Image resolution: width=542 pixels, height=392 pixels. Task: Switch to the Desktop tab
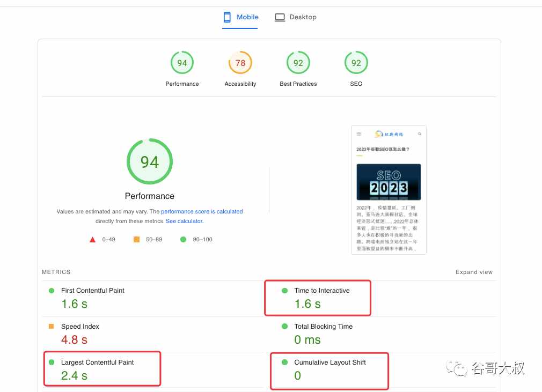(x=296, y=17)
